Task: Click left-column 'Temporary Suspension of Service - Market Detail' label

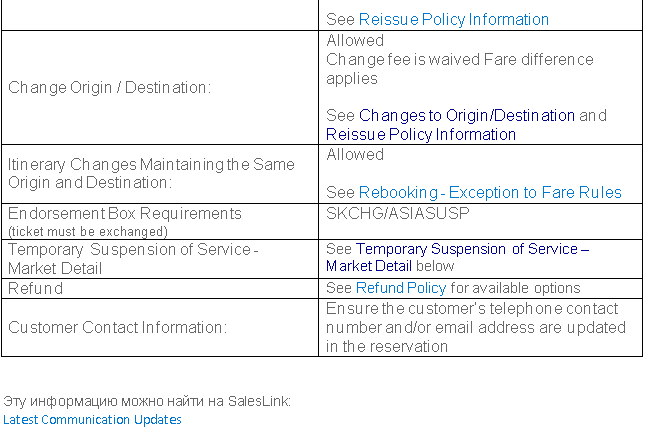Action: (132, 258)
